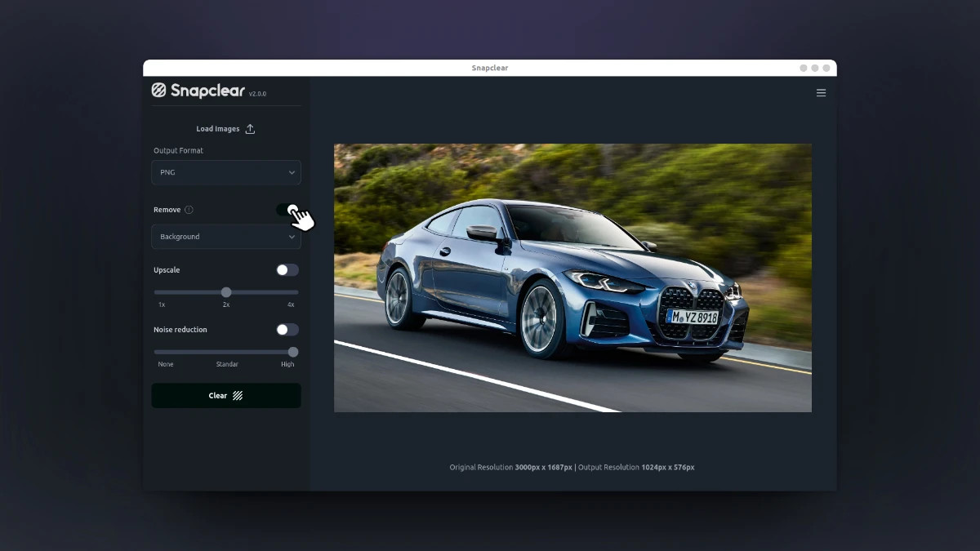This screenshot has height=551, width=980.
Task: Disable the Remove toggle switch
Action: [x=287, y=210]
